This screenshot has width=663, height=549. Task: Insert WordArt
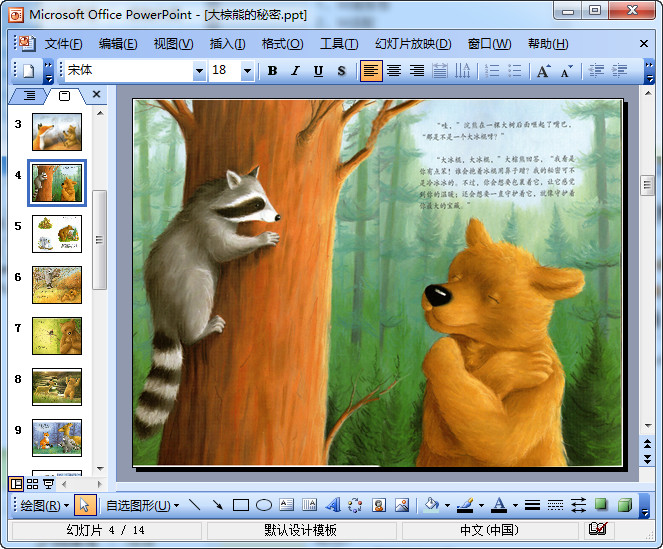point(333,505)
